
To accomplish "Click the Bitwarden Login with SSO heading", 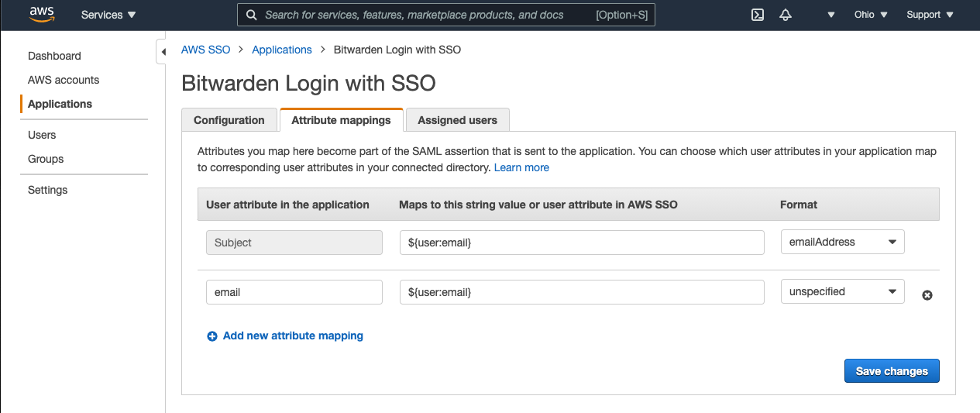I will coord(308,83).
